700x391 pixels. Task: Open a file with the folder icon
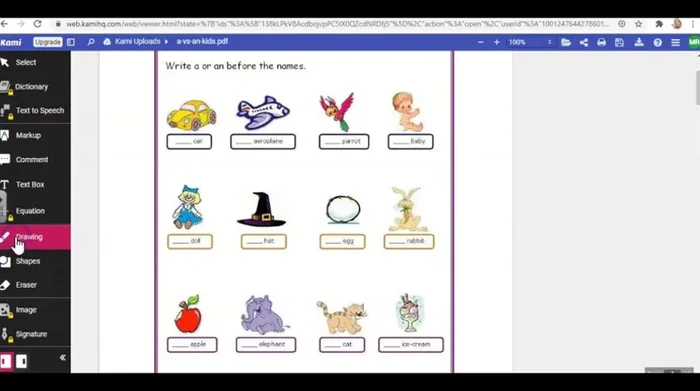(x=566, y=42)
